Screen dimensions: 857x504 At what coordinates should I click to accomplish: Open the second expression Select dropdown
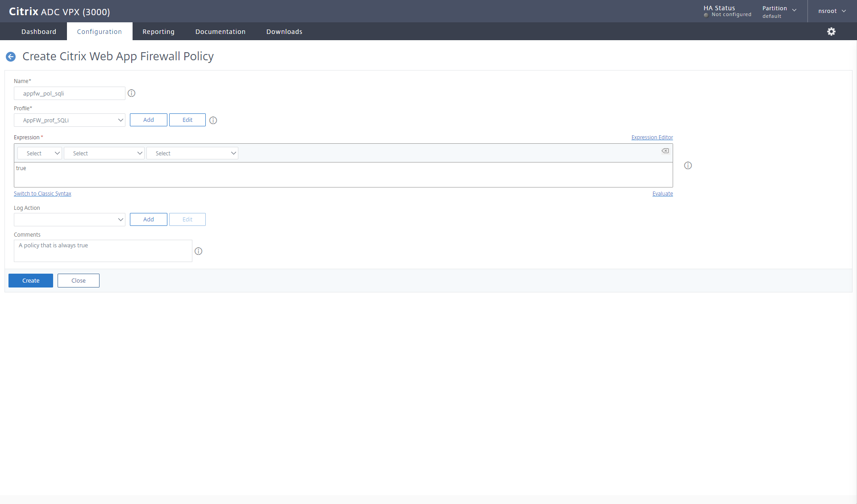[104, 153]
